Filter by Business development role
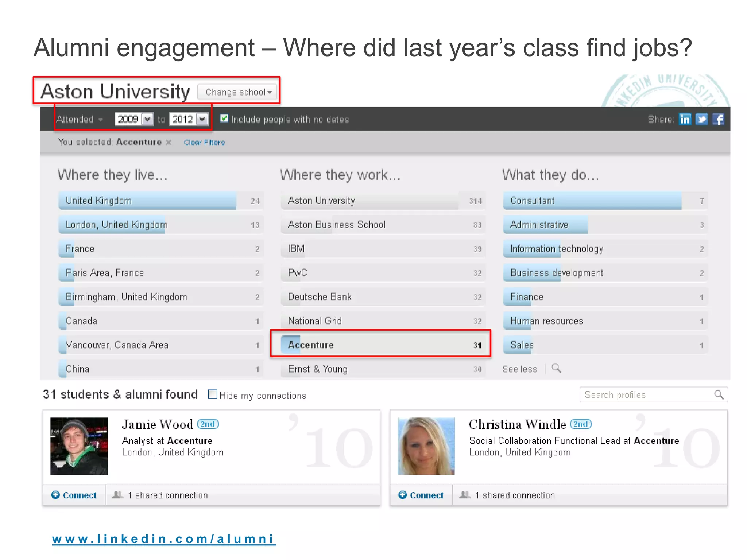 point(605,273)
